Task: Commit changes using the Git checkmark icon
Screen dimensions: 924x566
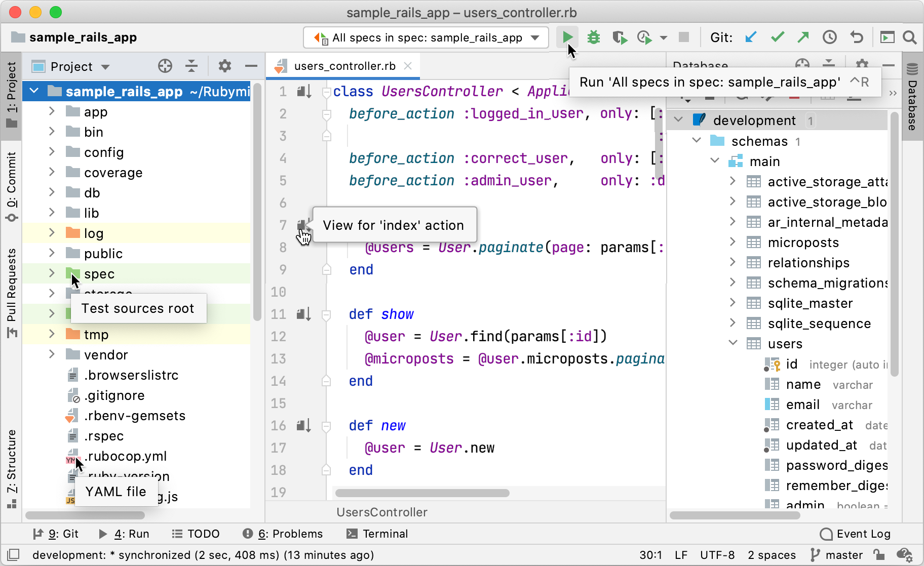Action: pyautogui.click(x=778, y=37)
